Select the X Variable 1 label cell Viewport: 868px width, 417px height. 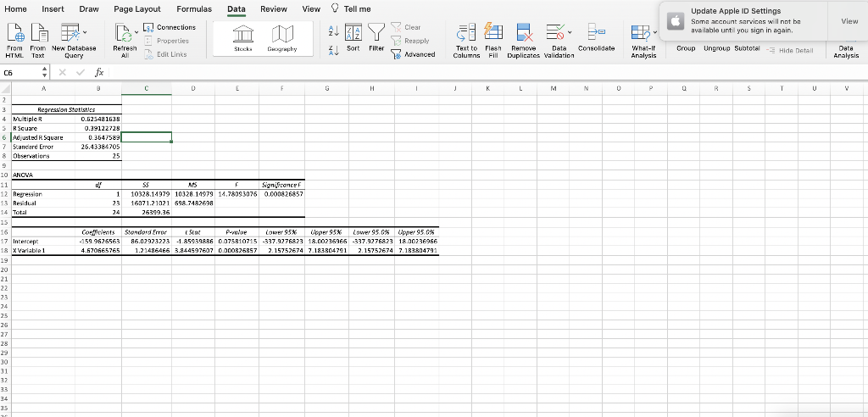pyautogui.click(x=42, y=251)
